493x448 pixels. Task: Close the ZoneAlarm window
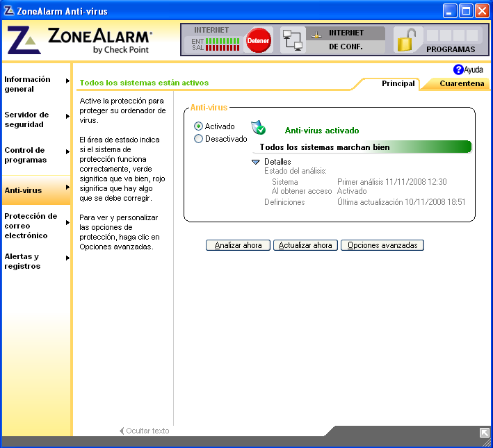482,11
